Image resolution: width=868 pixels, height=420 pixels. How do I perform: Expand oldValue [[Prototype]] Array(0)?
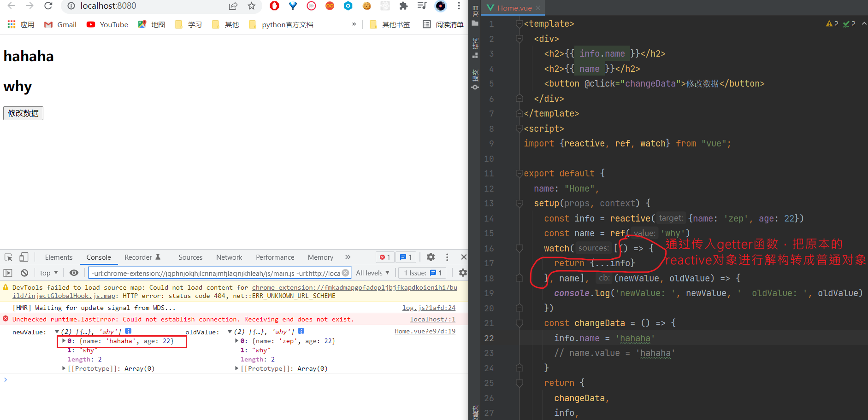coord(237,368)
